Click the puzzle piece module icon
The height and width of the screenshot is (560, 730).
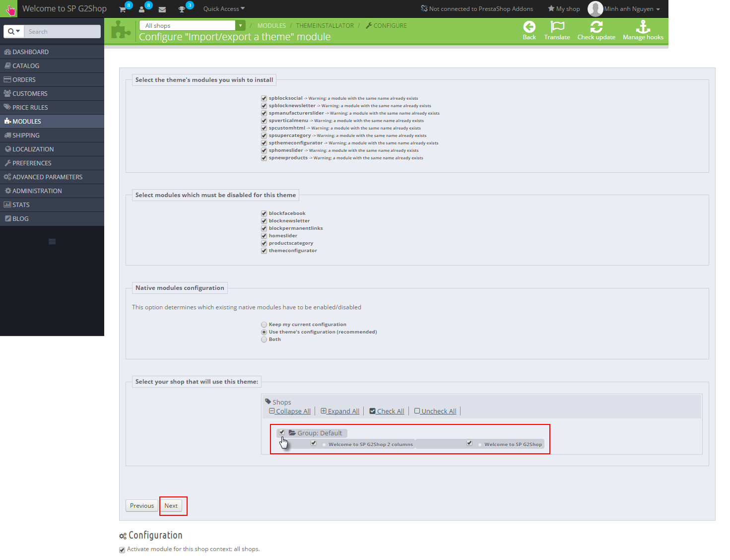pos(121,30)
